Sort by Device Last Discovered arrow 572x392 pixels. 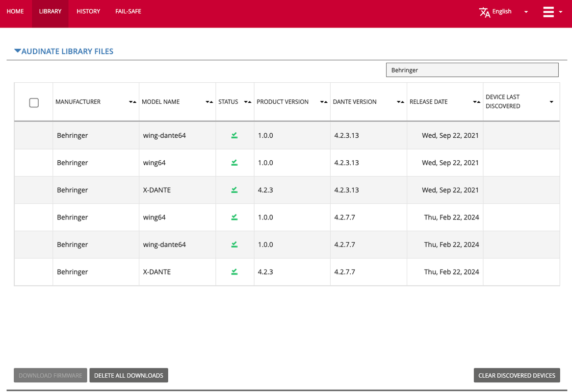pyautogui.click(x=551, y=102)
